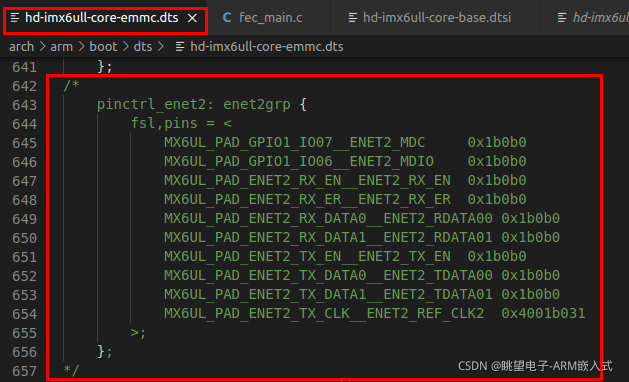The image size is (629, 382).
Task: Open 'arm' breadcrumb folder
Action: [61, 47]
